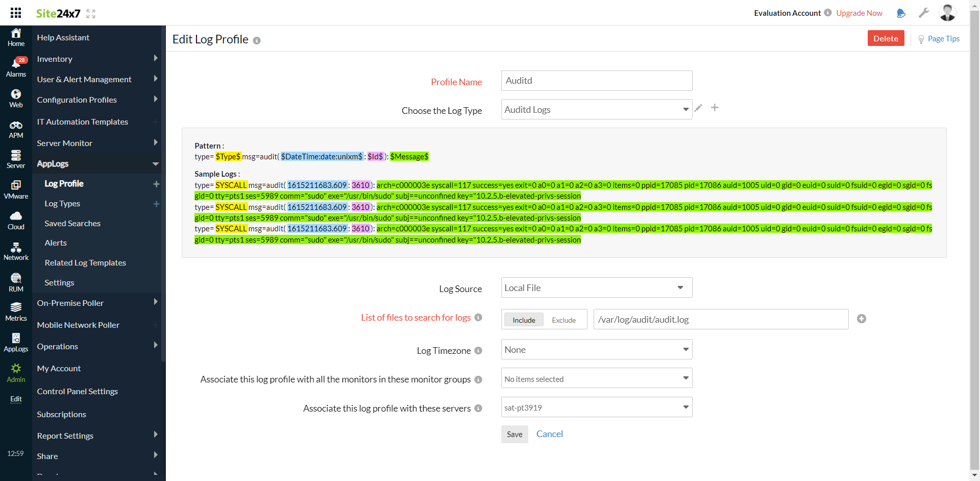Click the Upgrade Now link

tap(860, 13)
